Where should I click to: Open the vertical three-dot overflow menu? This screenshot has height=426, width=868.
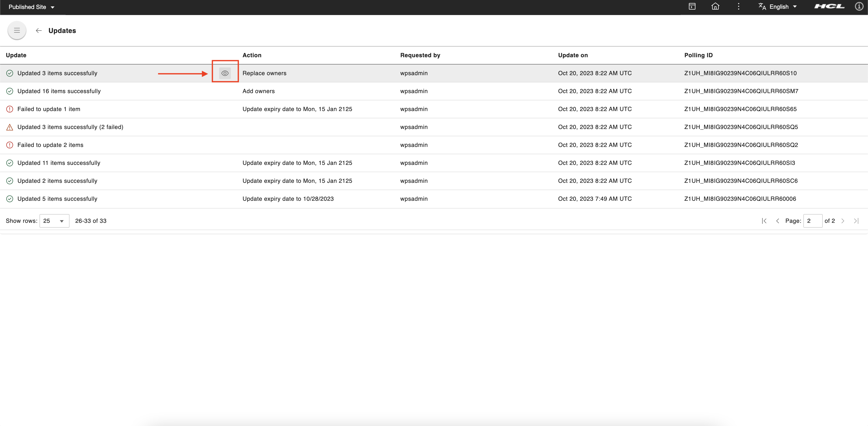[738, 7]
